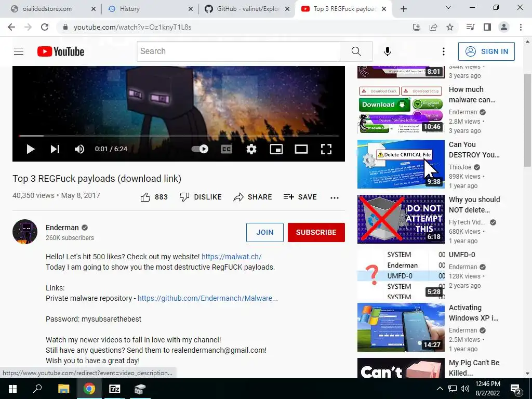The width and height of the screenshot is (532, 399).
Task: Open a new browser tab
Action: click(x=403, y=9)
